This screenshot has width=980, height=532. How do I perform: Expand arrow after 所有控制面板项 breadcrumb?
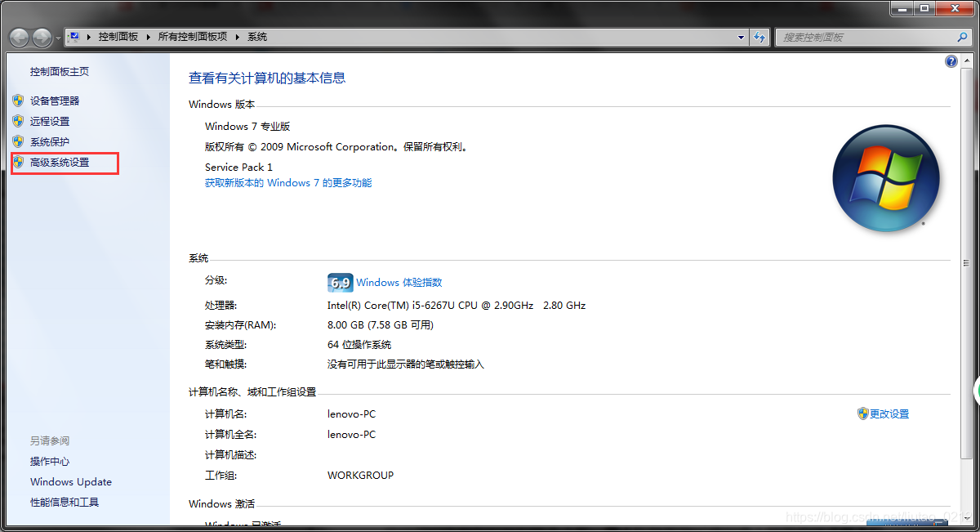pos(238,37)
